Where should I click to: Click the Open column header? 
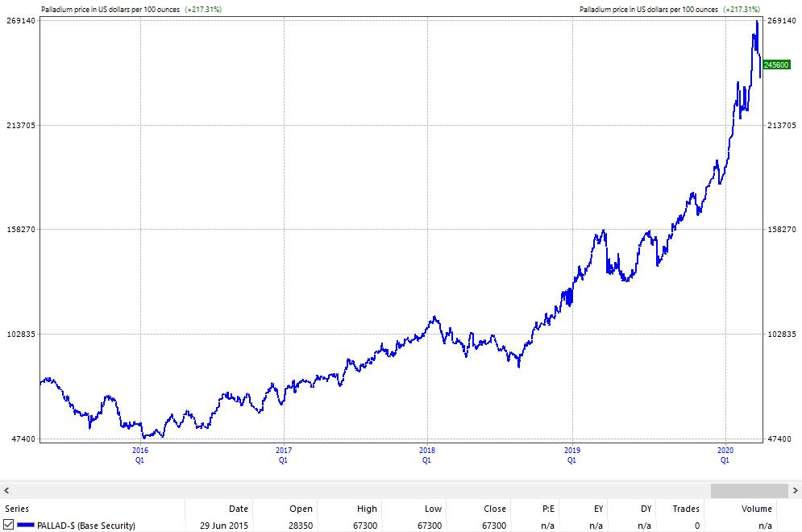(x=301, y=509)
